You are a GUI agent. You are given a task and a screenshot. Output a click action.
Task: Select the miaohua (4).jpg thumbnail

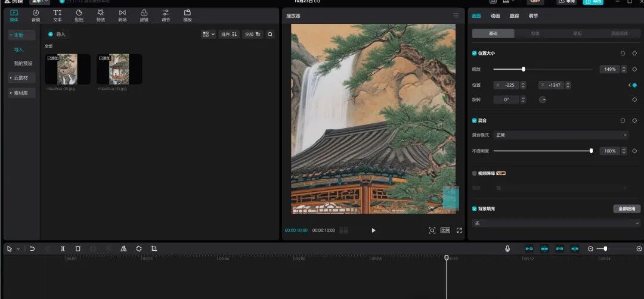point(119,69)
